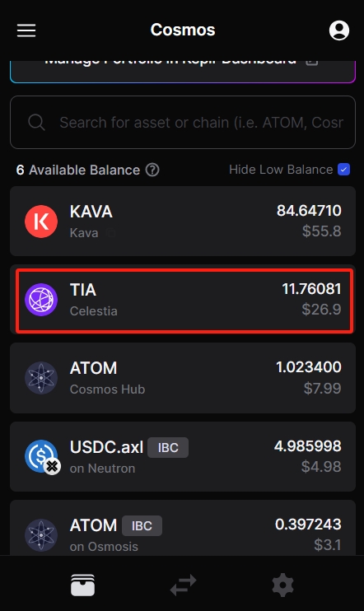
Task: Open the wallet tab icon
Action: coord(82,585)
